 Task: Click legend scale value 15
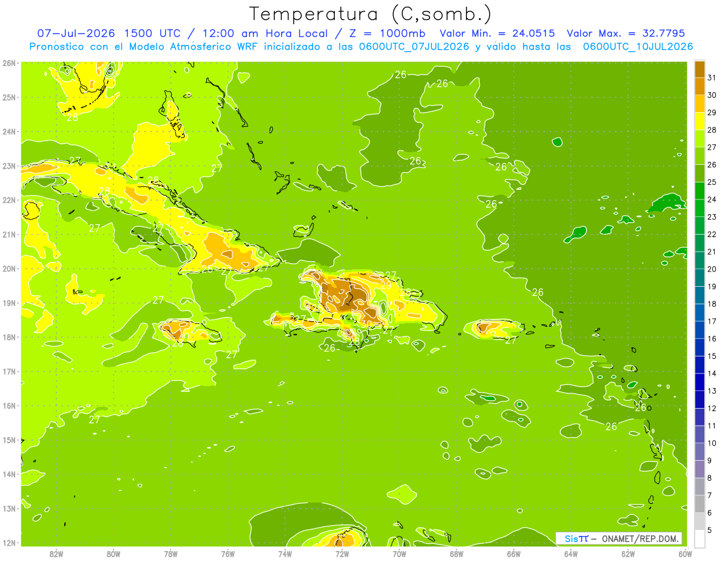(x=712, y=356)
